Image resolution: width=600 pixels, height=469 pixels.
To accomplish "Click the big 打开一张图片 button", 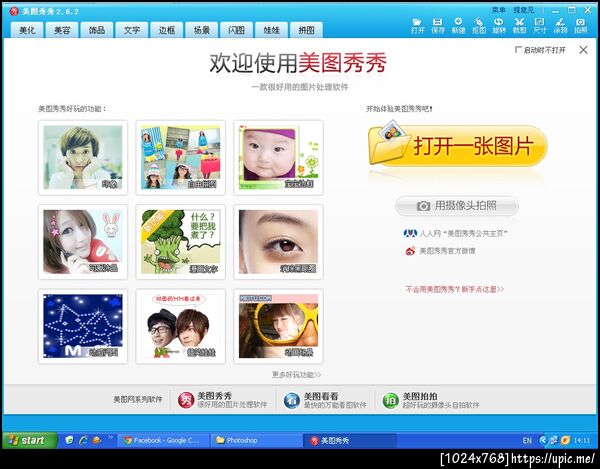I will [458, 145].
